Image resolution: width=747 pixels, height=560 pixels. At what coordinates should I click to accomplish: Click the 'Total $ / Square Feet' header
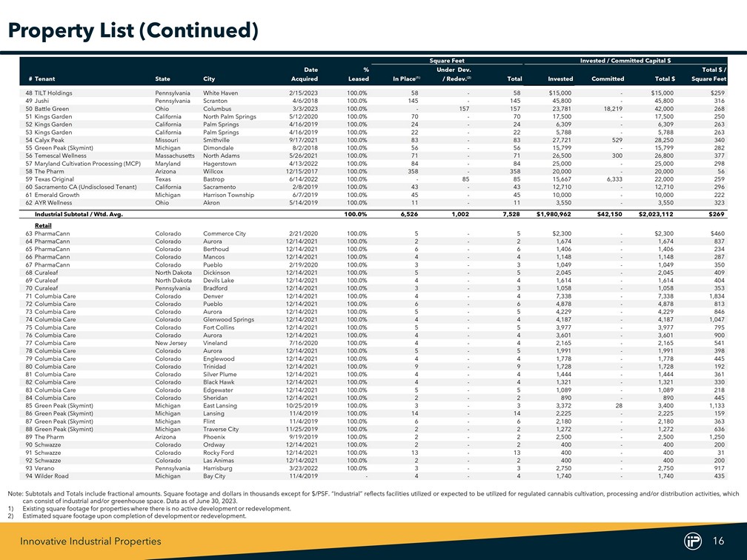coord(709,74)
